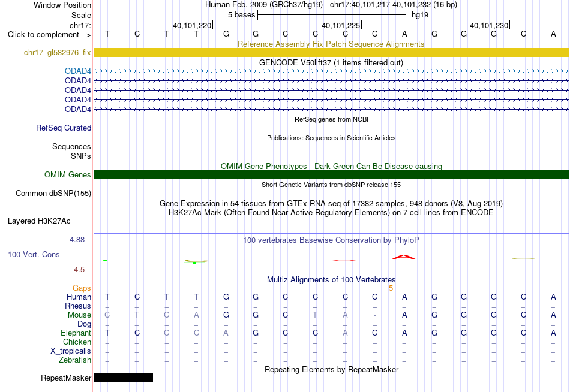
Task: Click 'Click to complement -->' label
Action: [x=49, y=35]
